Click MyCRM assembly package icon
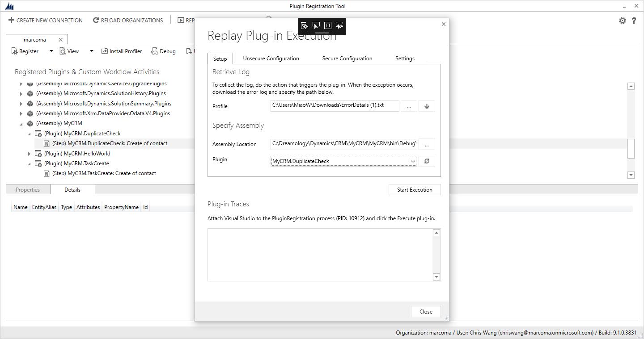 (x=30, y=123)
